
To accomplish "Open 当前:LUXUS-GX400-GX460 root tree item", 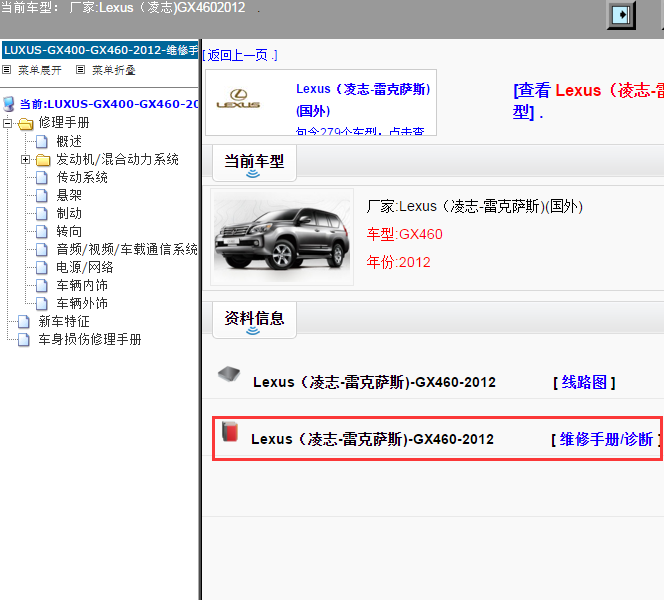I will pyautogui.click(x=108, y=104).
